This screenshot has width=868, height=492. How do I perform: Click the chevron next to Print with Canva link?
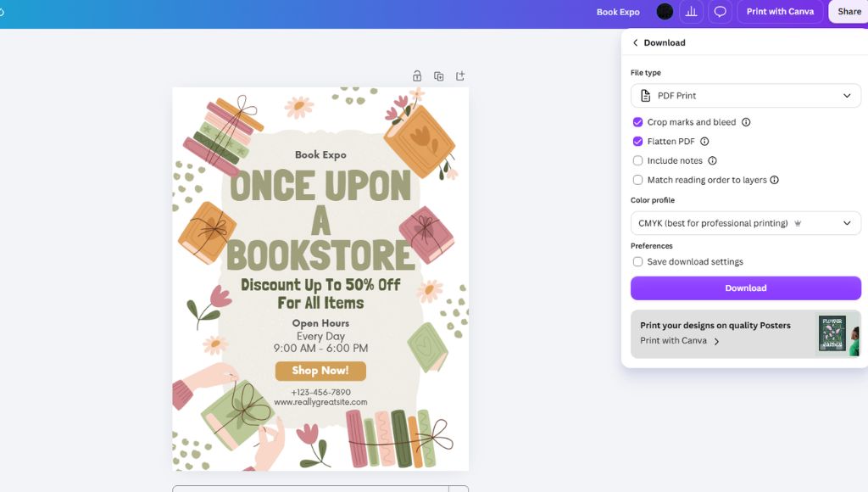717,341
